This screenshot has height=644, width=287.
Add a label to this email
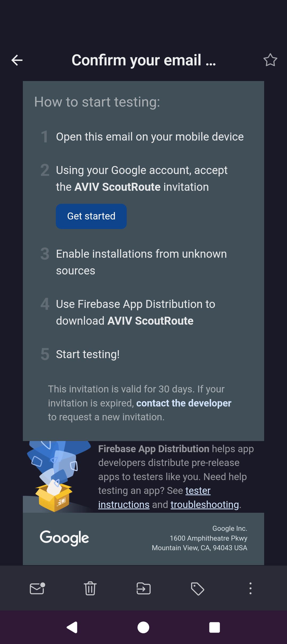(197, 588)
